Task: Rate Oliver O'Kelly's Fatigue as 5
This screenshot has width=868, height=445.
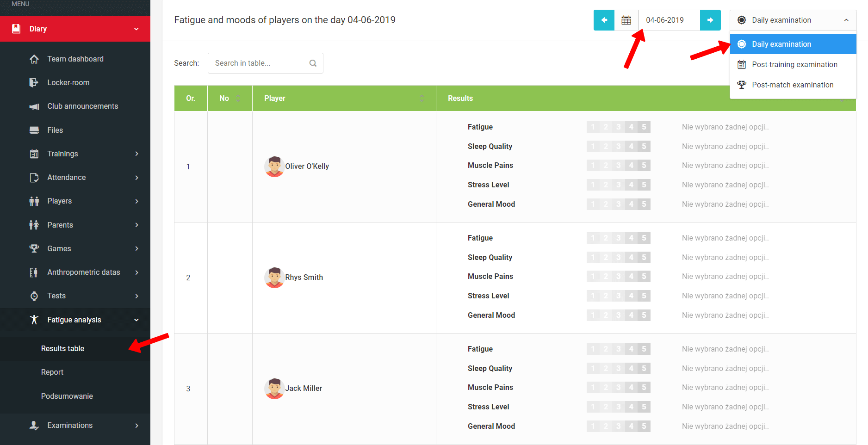Action: 644,127
